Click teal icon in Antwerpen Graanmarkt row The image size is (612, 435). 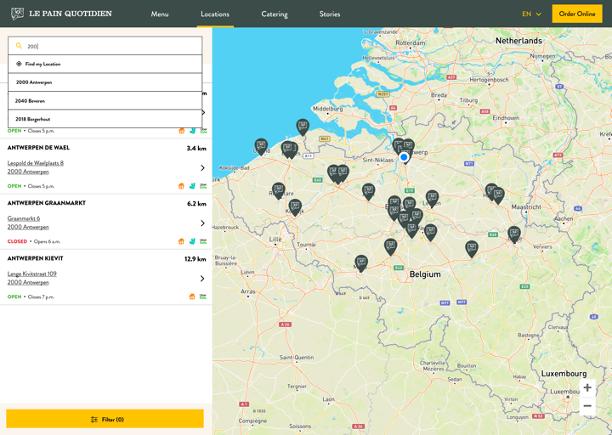192,241
